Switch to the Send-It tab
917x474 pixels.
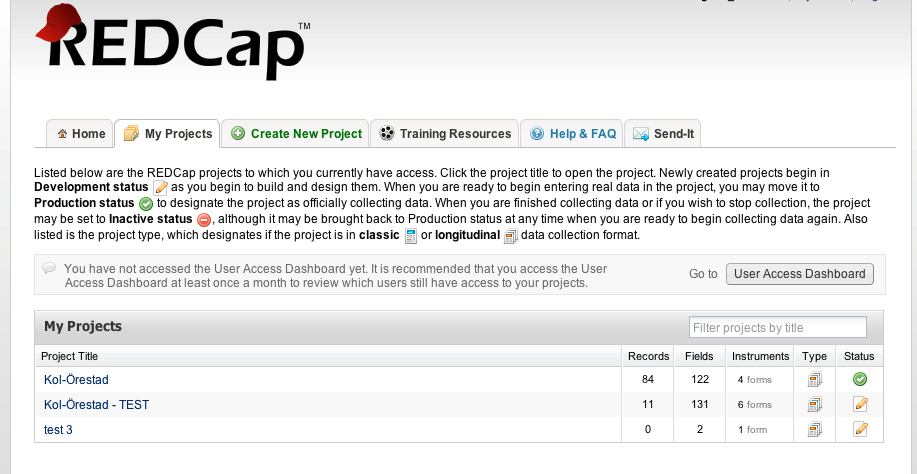[x=663, y=134]
